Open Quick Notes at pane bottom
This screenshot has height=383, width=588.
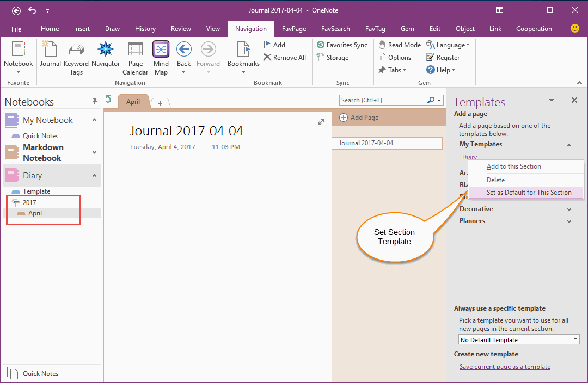point(33,373)
